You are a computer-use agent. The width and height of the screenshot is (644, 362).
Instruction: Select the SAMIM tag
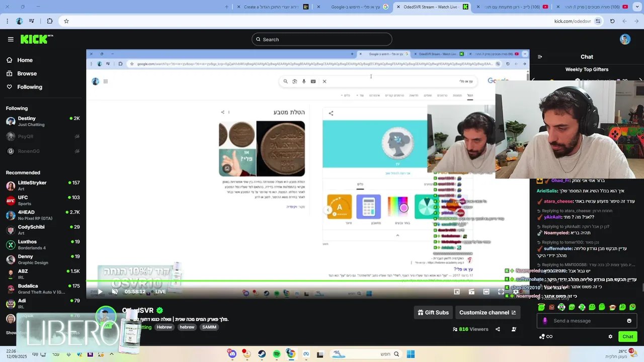[209, 327]
